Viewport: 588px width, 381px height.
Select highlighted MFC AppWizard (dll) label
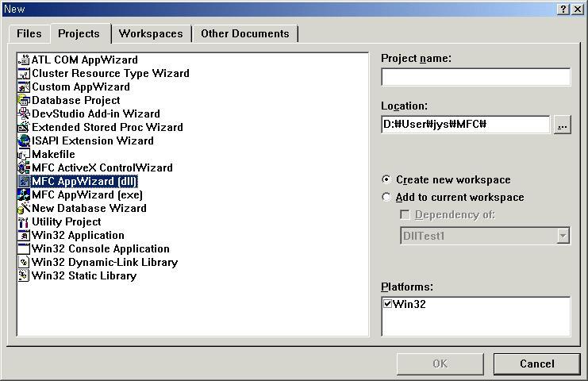click(84, 181)
